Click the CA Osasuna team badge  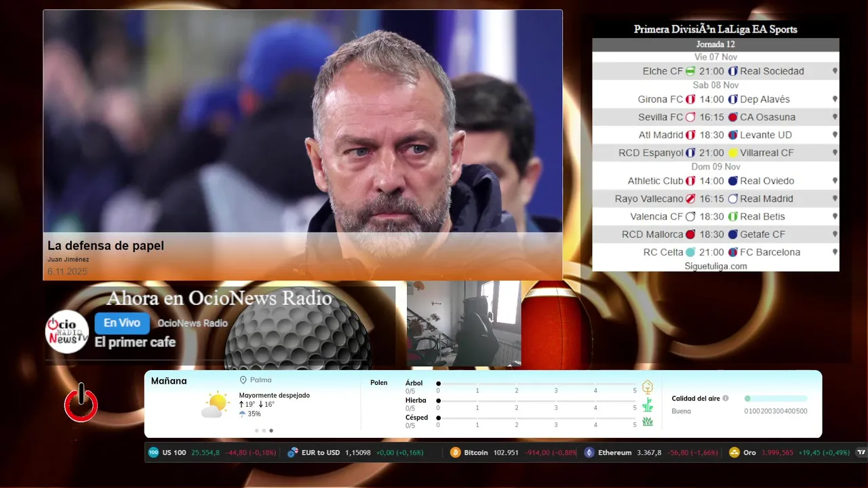point(733,117)
